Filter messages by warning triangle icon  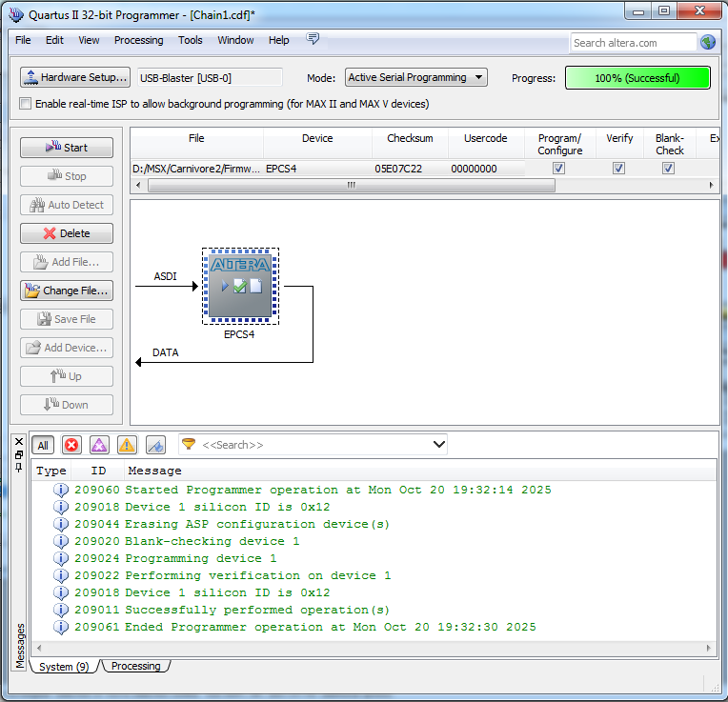(127, 446)
